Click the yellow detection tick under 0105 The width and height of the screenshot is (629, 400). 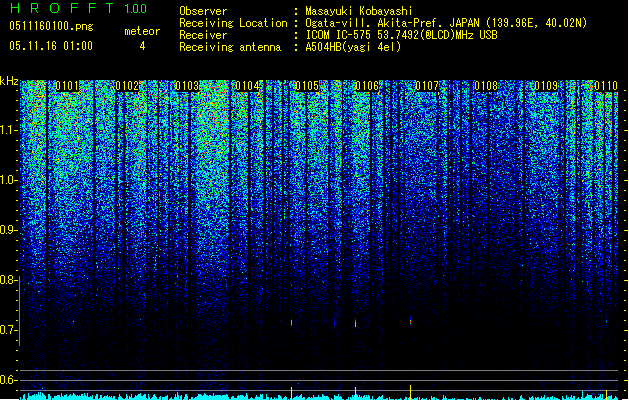[x=292, y=393]
